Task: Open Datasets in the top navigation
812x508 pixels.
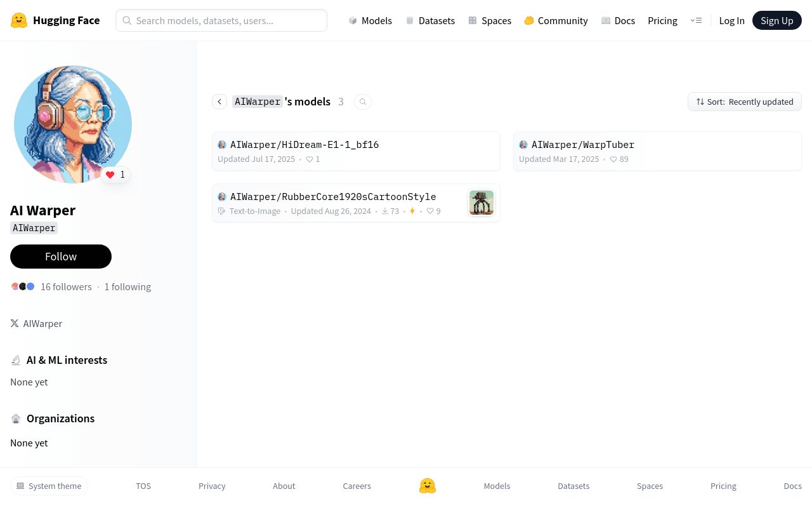Action: (x=430, y=20)
